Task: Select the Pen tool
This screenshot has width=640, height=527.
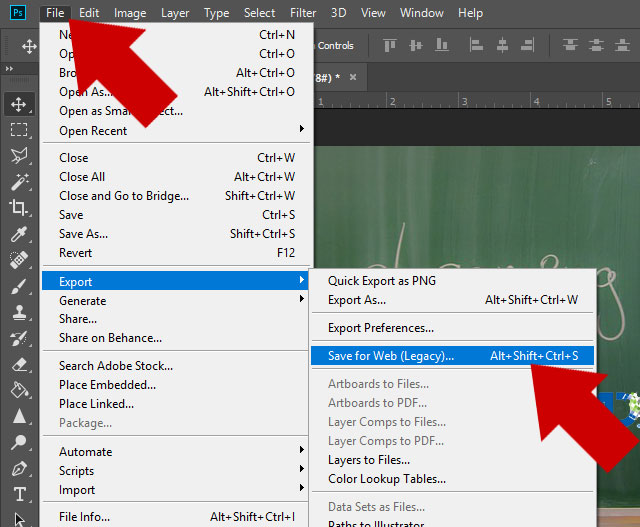Action: click(x=19, y=469)
